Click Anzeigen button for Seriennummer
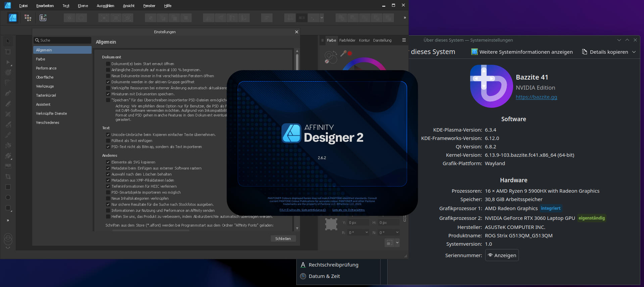This screenshot has width=644, height=287. [502, 255]
